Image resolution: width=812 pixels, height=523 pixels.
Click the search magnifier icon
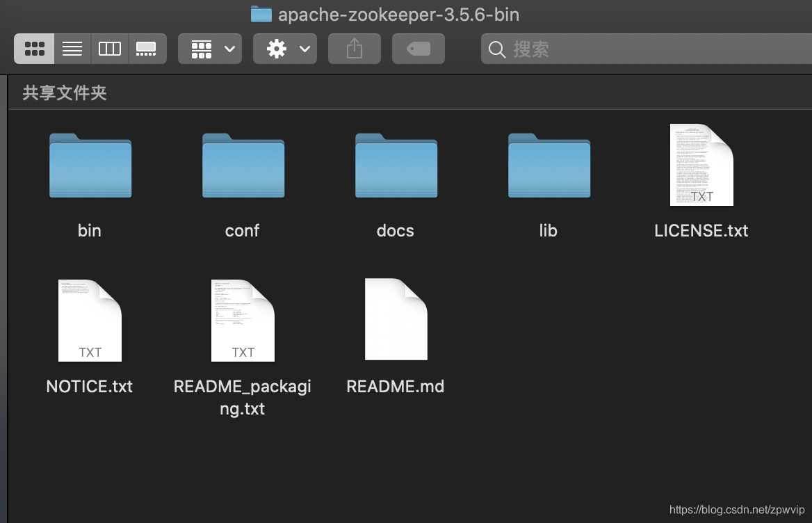pyautogui.click(x=496, y=49)
